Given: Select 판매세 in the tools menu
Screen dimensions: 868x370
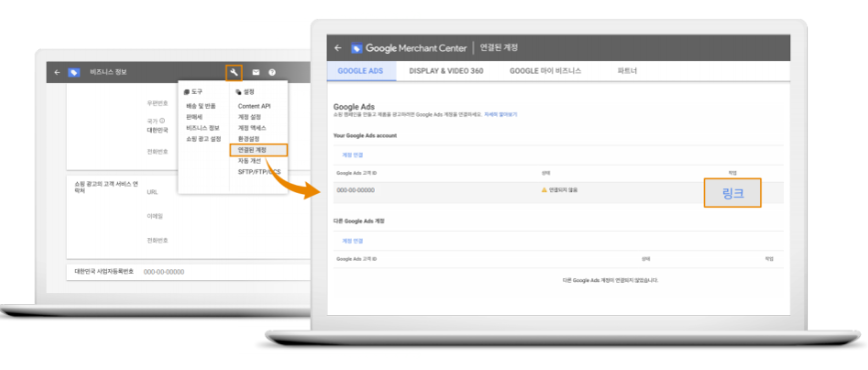Looking at the screenshot, I should pyautogui.click(x=194, y=117).
